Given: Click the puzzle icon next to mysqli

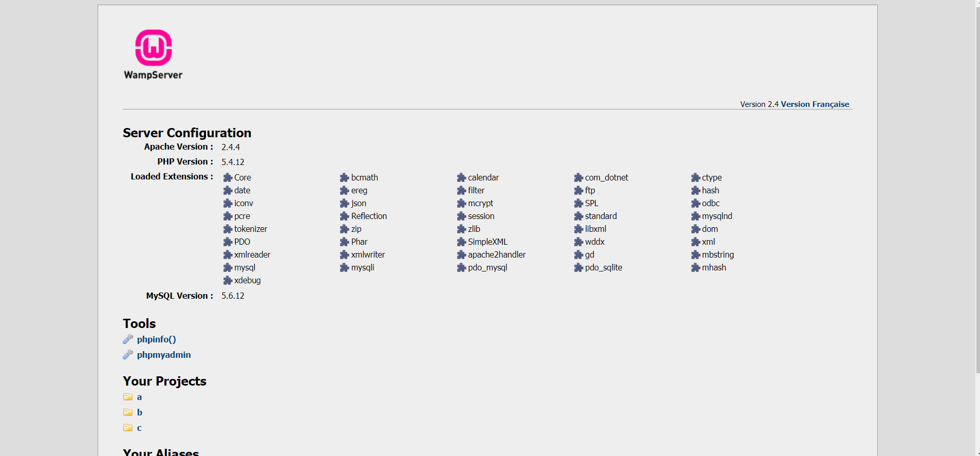Looking at the screenshot, I should [345, 268].
